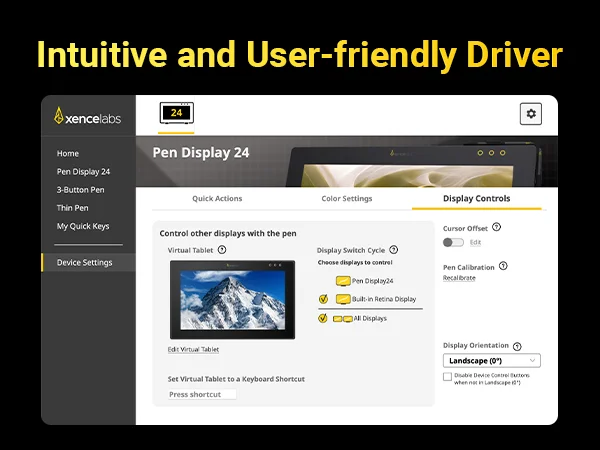The width and height of the screenshot is (600, 450).
Task: Open the Virtual Tablet help icon
Action: coord(222,250)
